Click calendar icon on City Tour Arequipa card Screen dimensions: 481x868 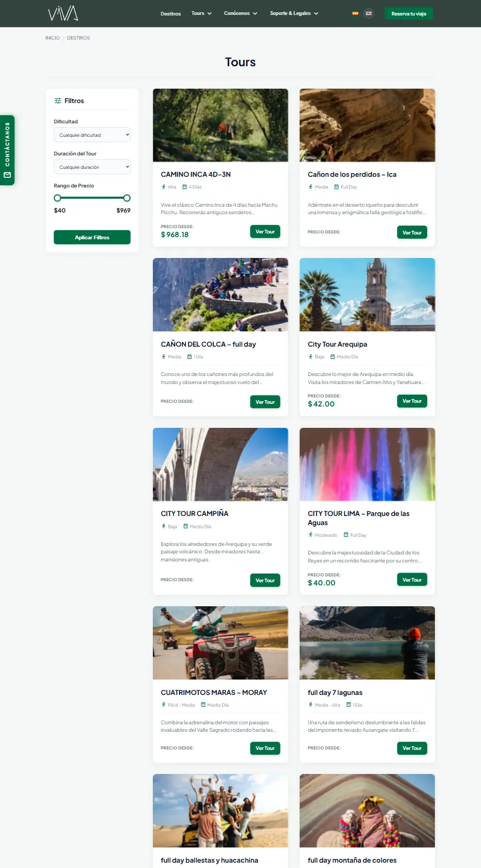(332, 357)
